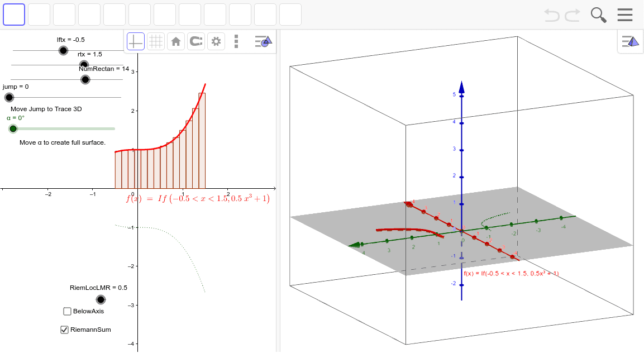Viewport: 644px width, 353px height.
Task: Expand more view options with three-dot icon
Action: 236,41
